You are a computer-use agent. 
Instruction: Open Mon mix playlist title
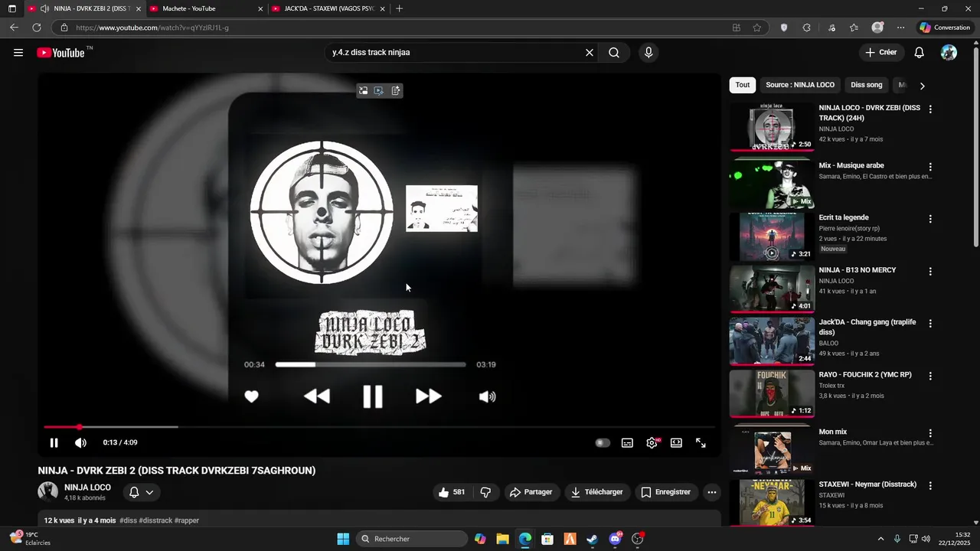coord(833,432)
